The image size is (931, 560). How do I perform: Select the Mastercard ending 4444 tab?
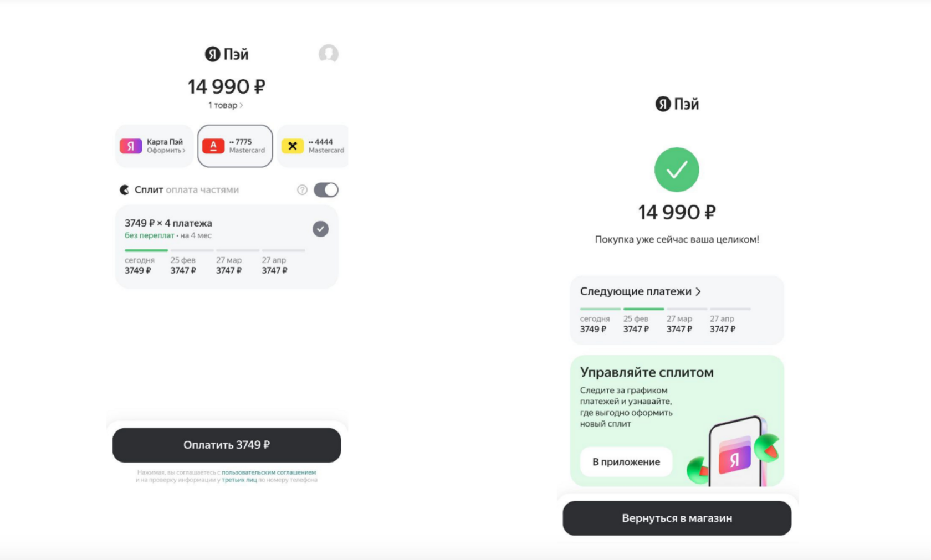pos(313,146)
